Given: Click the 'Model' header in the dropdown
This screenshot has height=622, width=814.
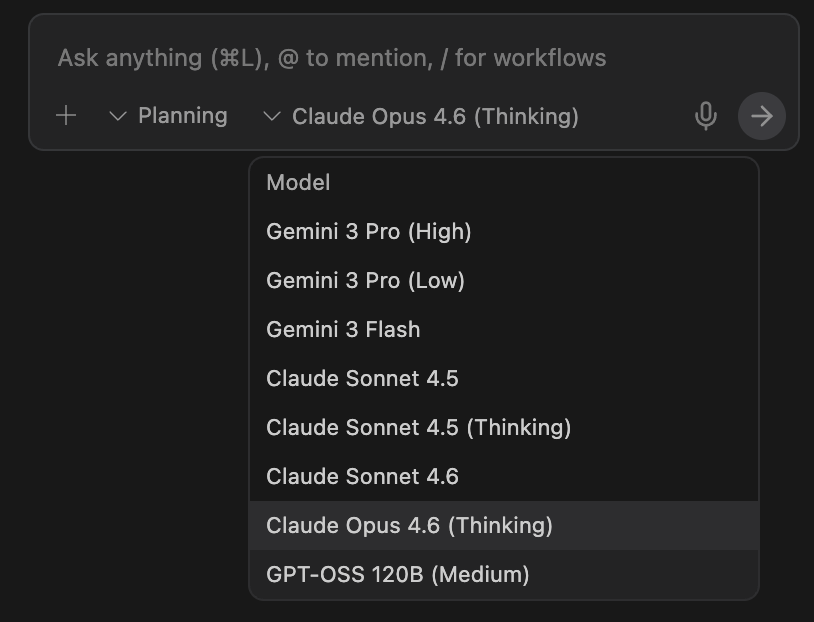Looking at the screenshot, I should (298, 183).
